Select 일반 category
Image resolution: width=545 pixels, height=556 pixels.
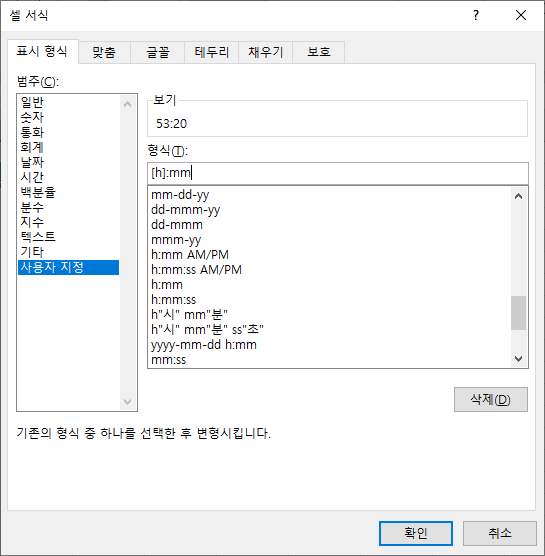click(x=68, y=102)
